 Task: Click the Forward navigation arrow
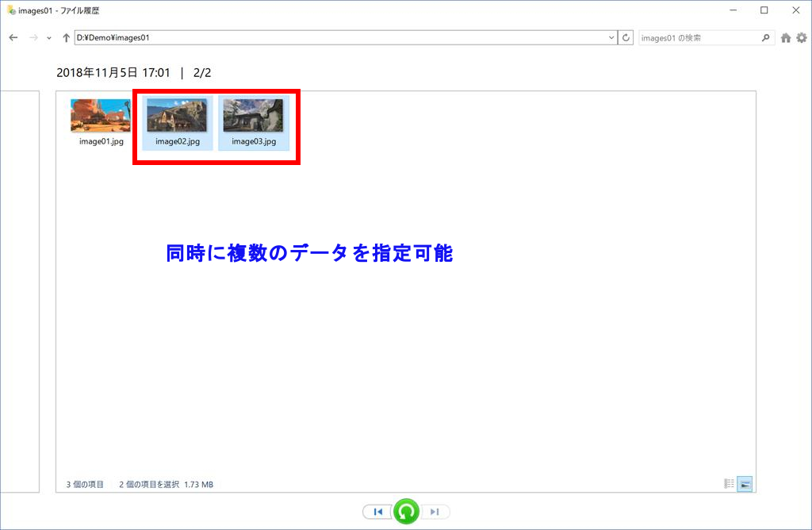pyautogui.click(x=33, y=37)
